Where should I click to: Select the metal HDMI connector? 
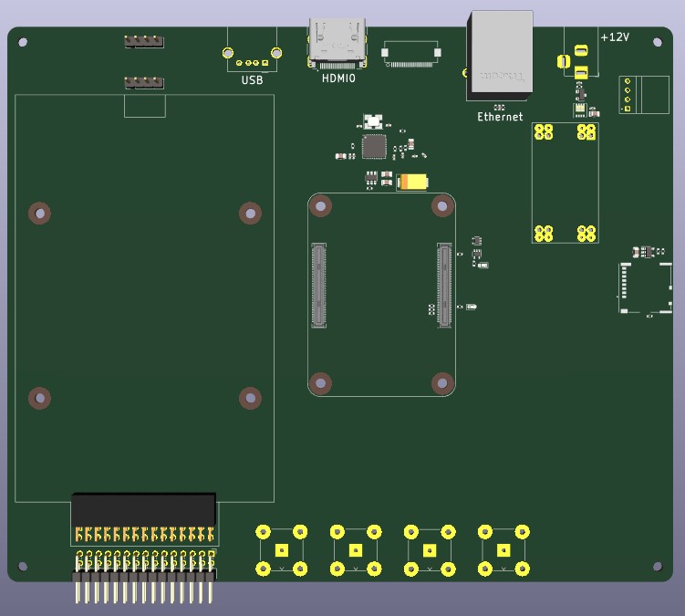(337, 43)
